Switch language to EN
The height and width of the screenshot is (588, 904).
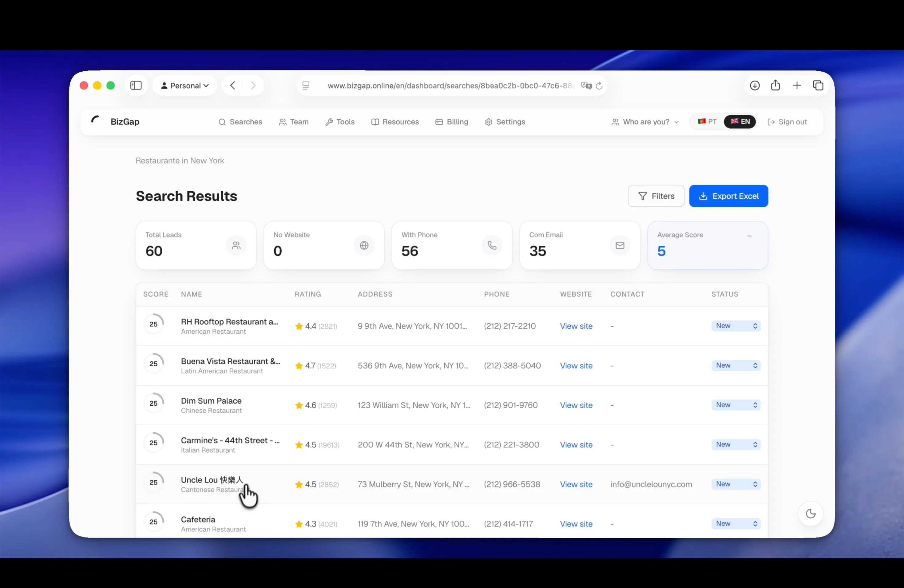(x=740, y=121)
